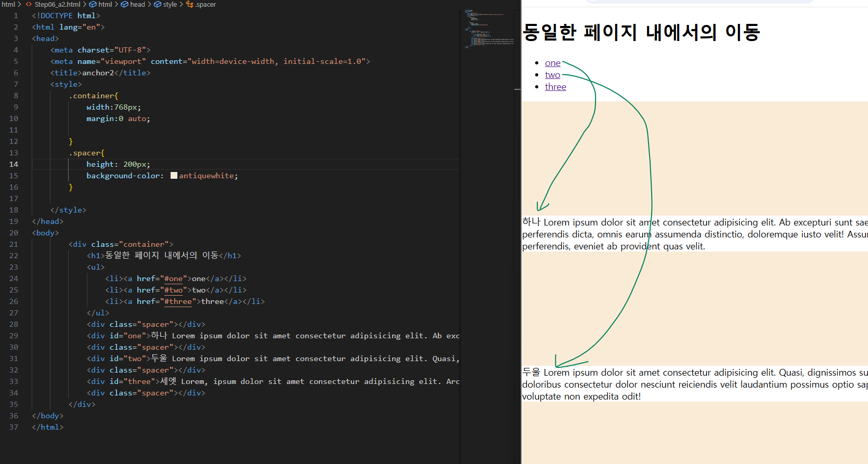The image size is (868, 464).
Task: Click the '#three' href value in code
Action: pyautogui.click(x=178, y=301)
